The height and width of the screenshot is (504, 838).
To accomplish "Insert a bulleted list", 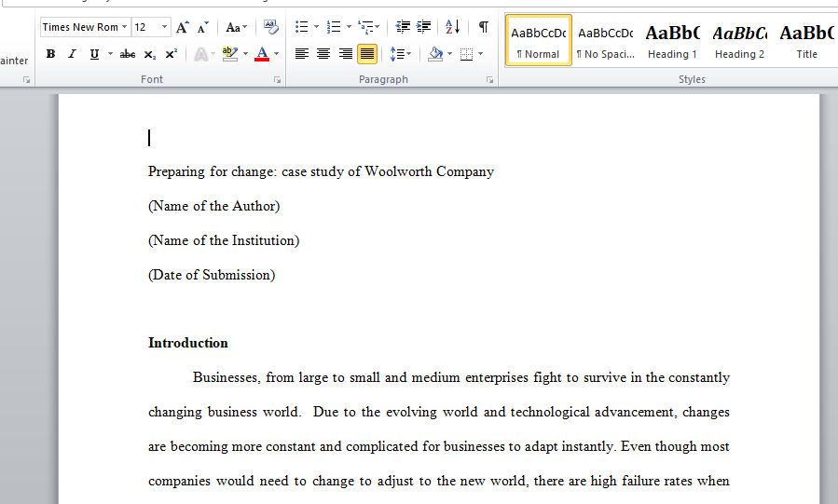I will pos(301,27).
